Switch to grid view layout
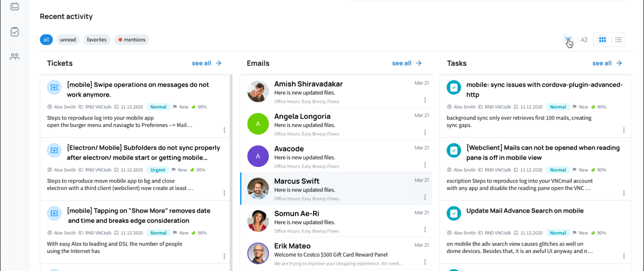This screenshot has width=644, height=271. (602, 40)
